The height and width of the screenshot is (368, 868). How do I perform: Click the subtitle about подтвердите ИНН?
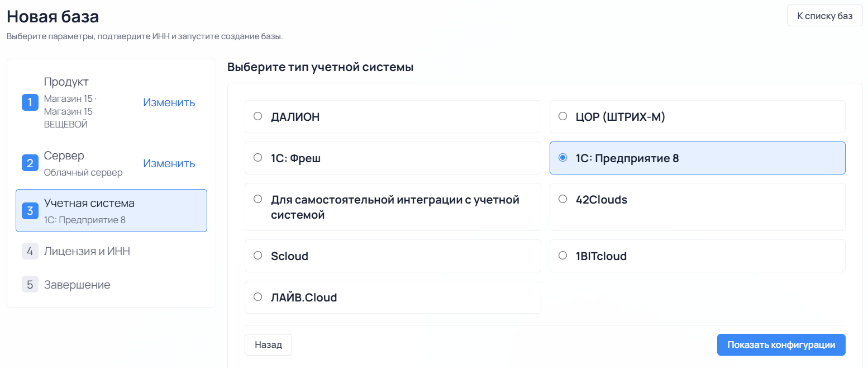(x=145, y=36)
